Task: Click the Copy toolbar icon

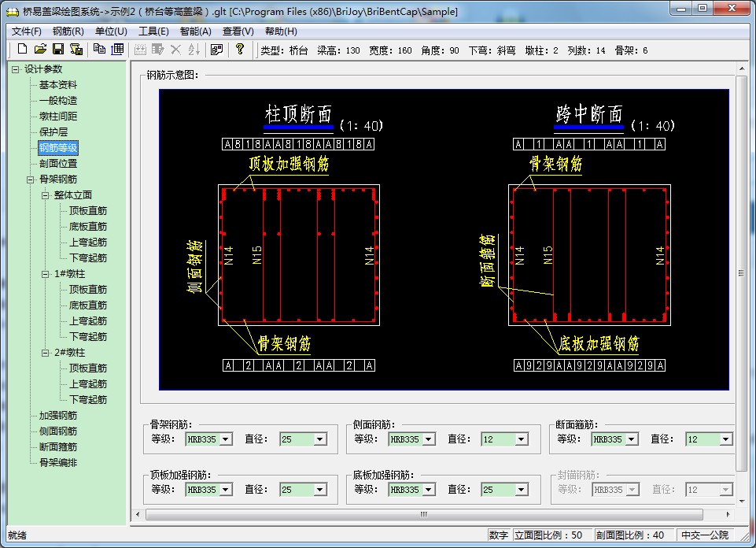Action: point(99,50)
